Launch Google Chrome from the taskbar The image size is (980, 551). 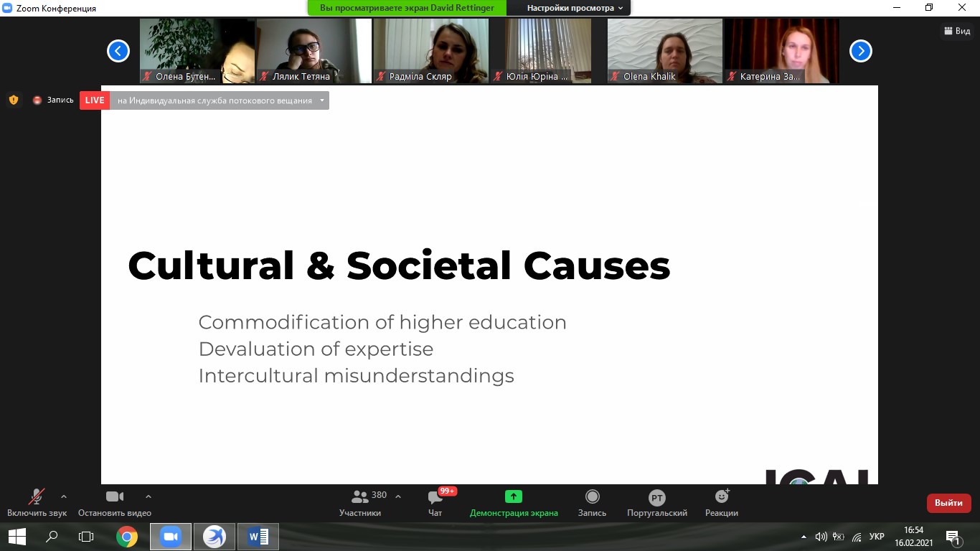point(127,537)
